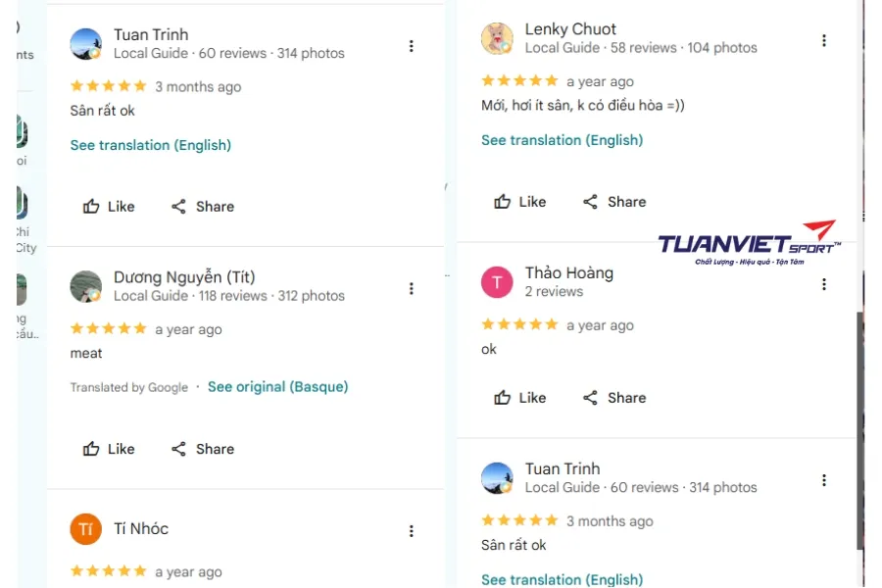The image size is (882, 588).
Task: See English translation of Tuan Trinh's top-left review
Action: (150, 145)
